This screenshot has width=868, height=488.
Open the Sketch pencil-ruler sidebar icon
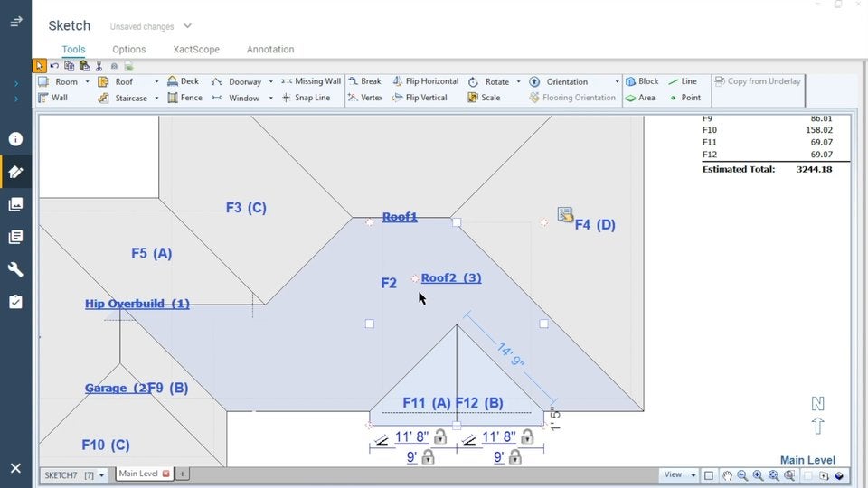pos(15,172)
